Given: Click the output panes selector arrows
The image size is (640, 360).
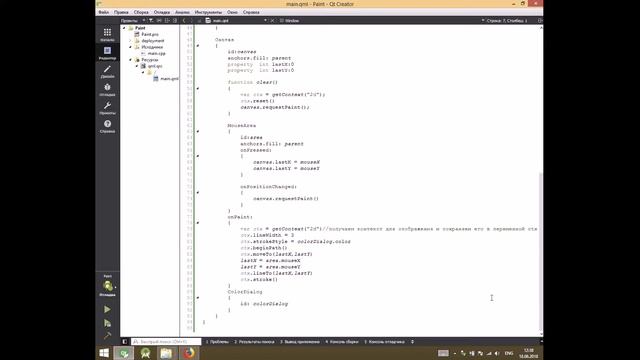Looking at the screenshot, I should (412, 342).
